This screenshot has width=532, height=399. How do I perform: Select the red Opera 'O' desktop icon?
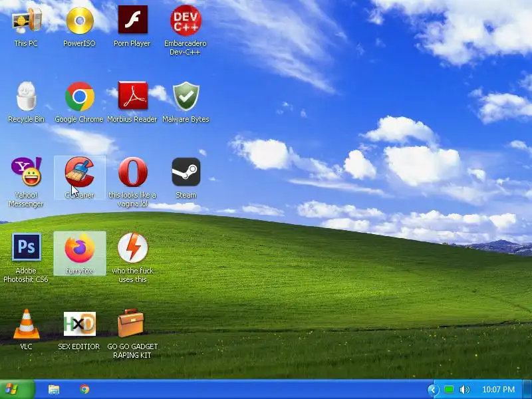[x=132, y=172]
